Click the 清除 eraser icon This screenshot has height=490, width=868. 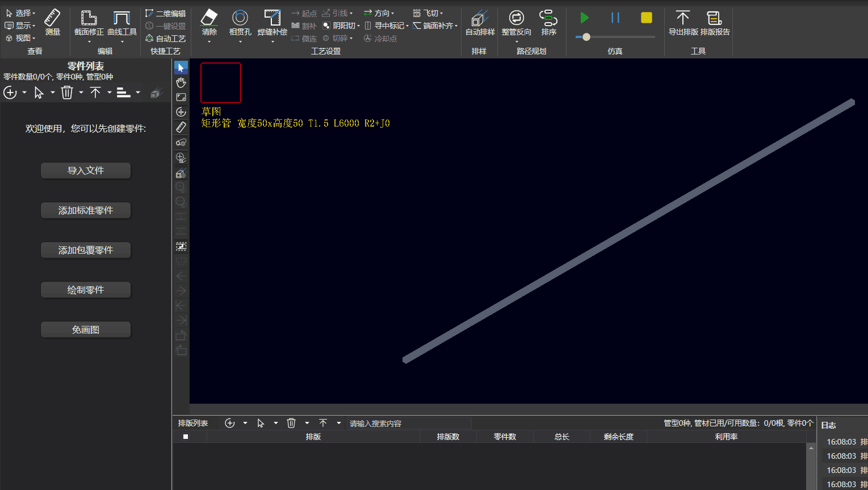pyautogui.click(x=209, y=18)
